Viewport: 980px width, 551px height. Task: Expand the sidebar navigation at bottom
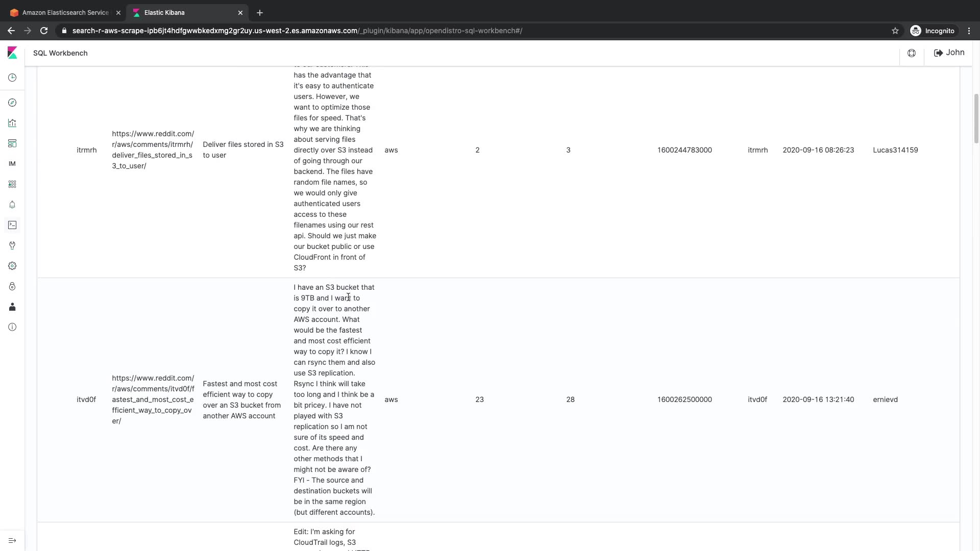[x=12, y=540]
